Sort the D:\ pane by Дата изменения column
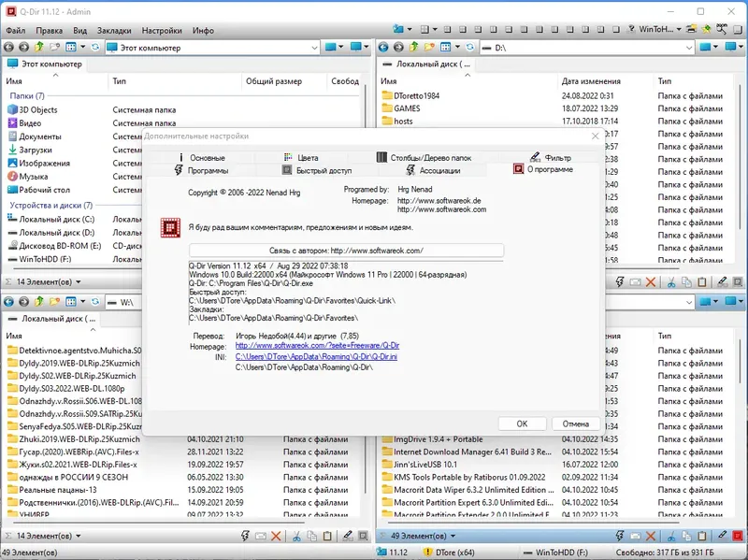 pos(591,81)
